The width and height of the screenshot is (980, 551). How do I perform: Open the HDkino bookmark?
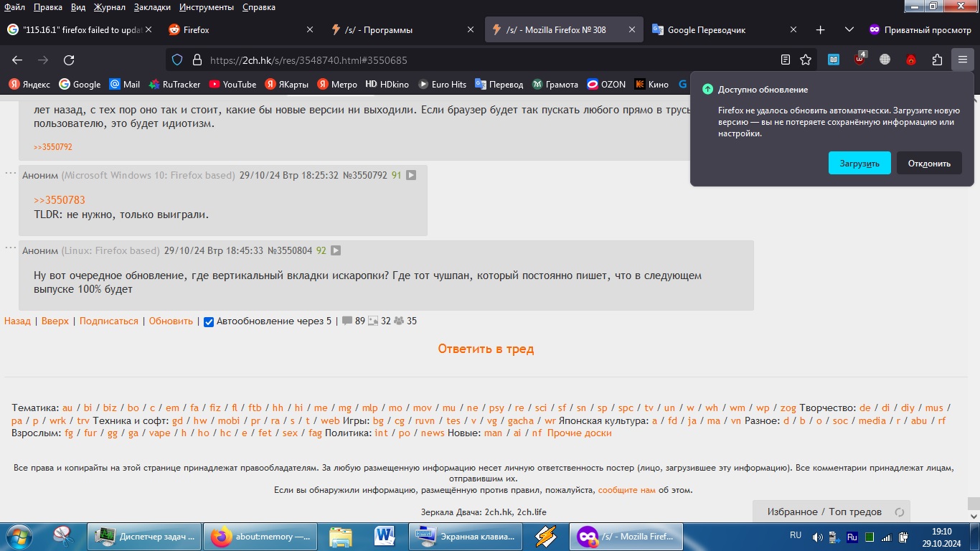pyautogui.click(x=387, y=84)
